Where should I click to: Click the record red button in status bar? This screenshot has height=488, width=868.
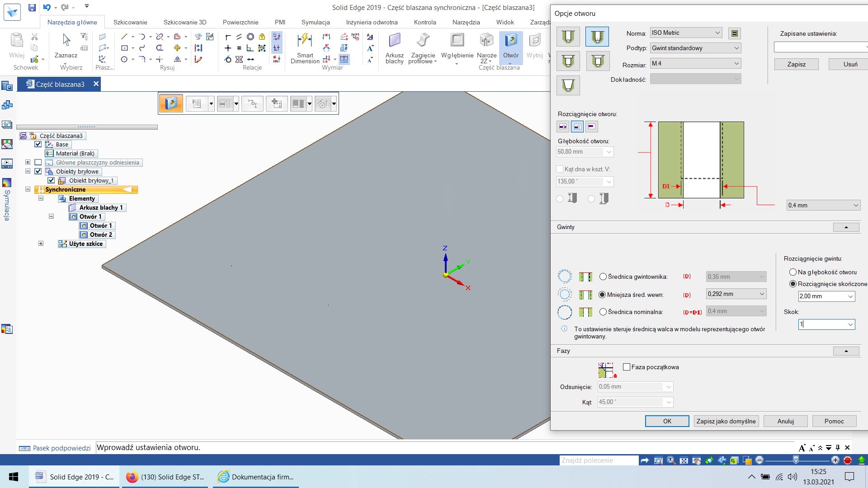[x=848, y=460]
